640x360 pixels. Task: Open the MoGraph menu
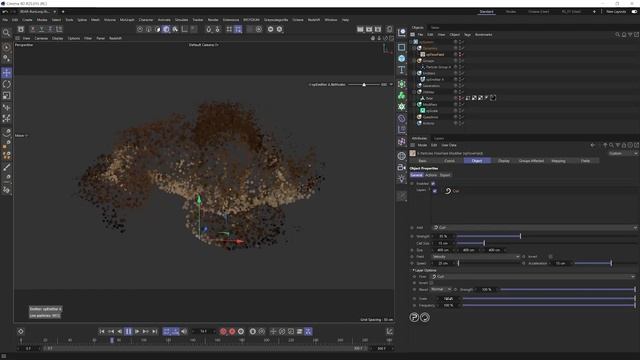coord(127,20)
